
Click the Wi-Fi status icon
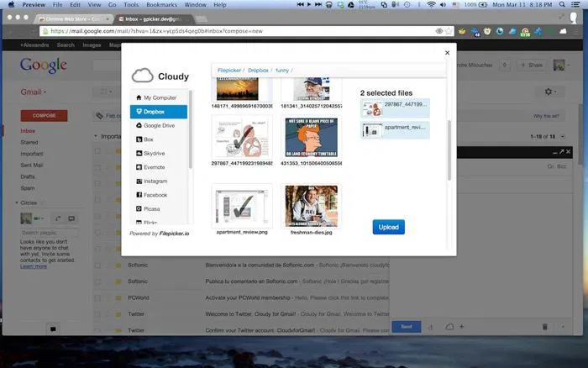click(431, 4)
